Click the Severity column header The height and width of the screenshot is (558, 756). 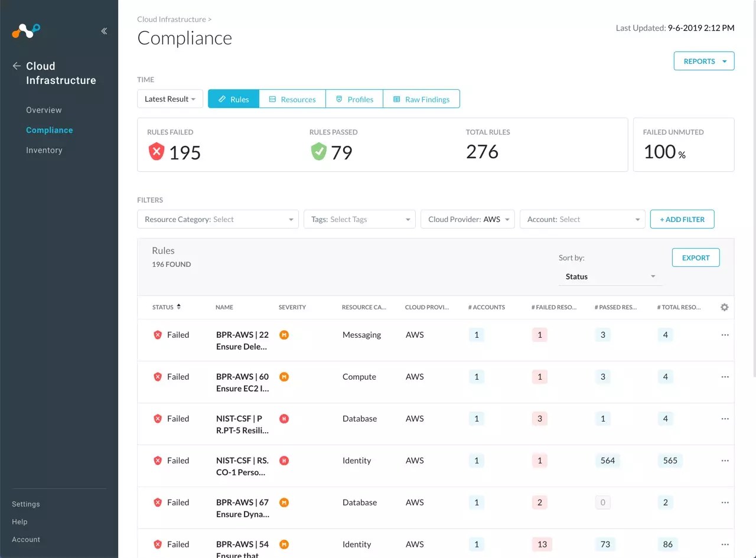tap(292, 307)
